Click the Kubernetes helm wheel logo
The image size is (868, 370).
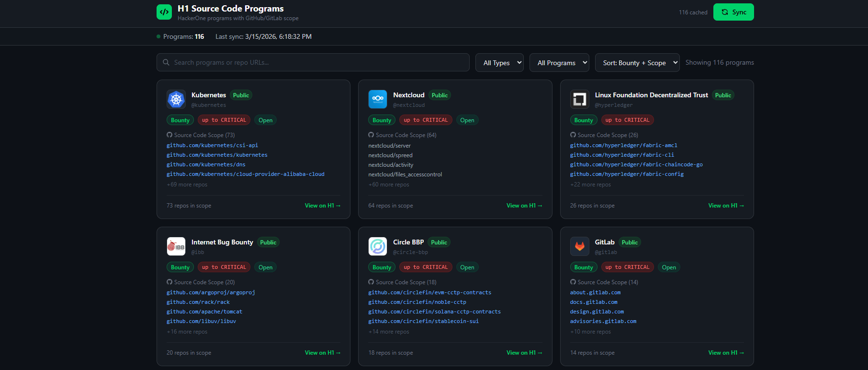click(176, 99)
